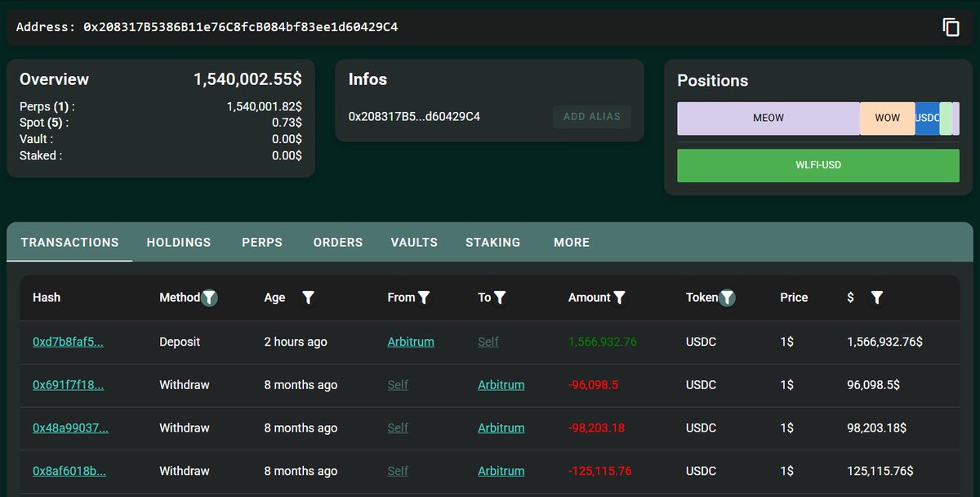Open the $ value column filter
980x497 pixels.
point(876,298)
